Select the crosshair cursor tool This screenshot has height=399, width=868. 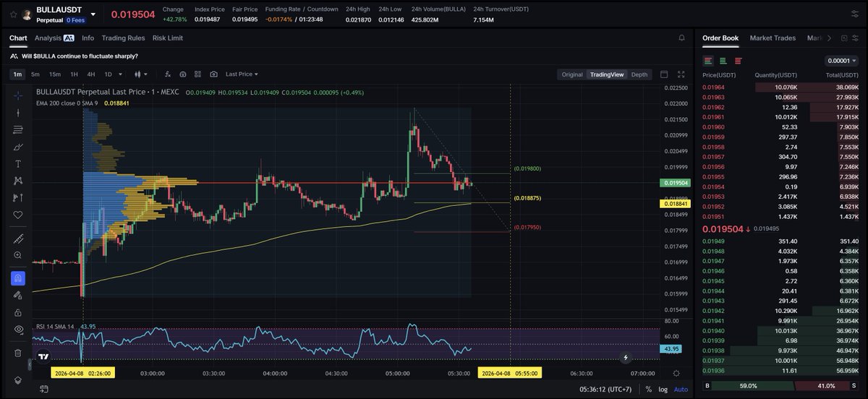point(18,95)
